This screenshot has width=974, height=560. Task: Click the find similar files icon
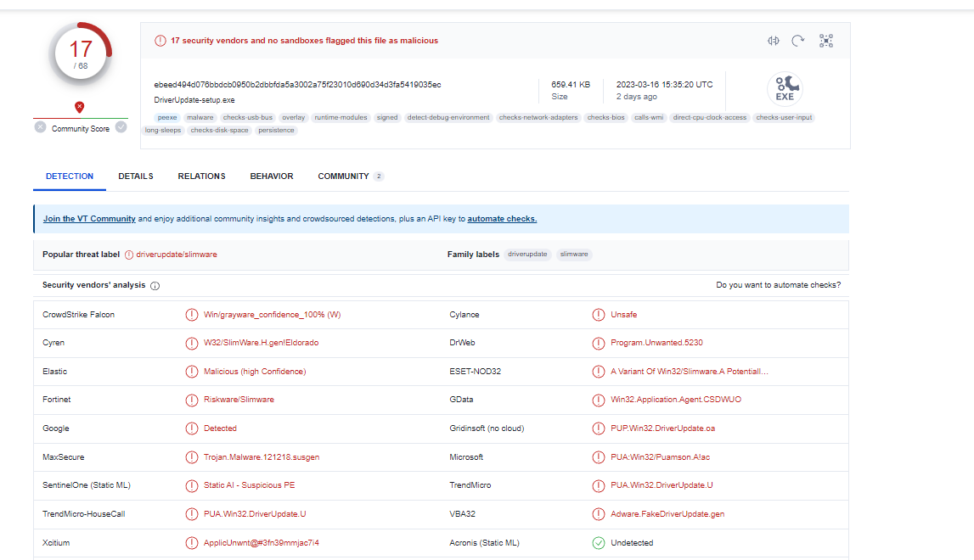(774, 41)
